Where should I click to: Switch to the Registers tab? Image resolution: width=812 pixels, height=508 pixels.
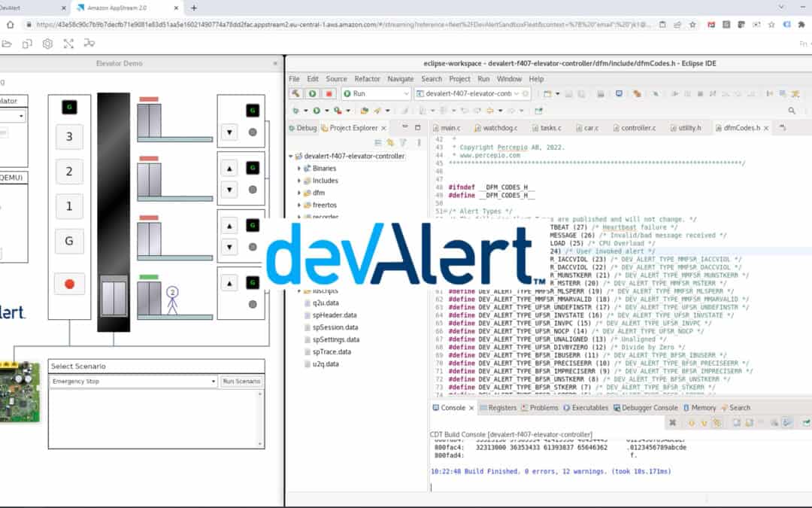click(x=498, y=408)
